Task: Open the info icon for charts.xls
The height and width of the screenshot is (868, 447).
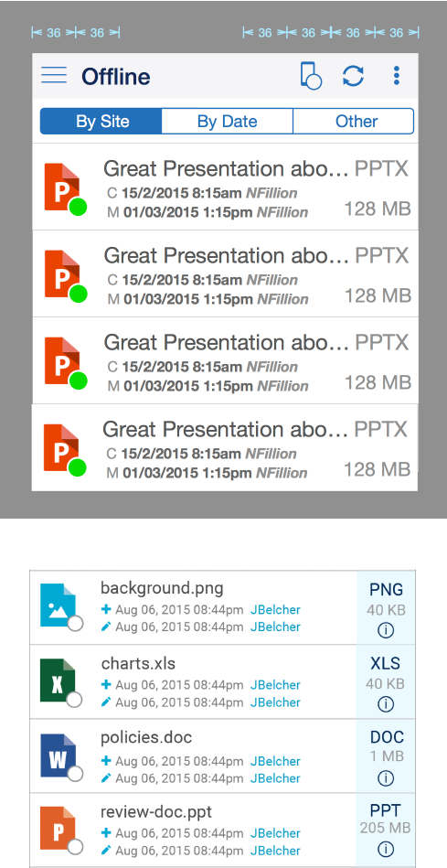Action: tap(386, 704)
